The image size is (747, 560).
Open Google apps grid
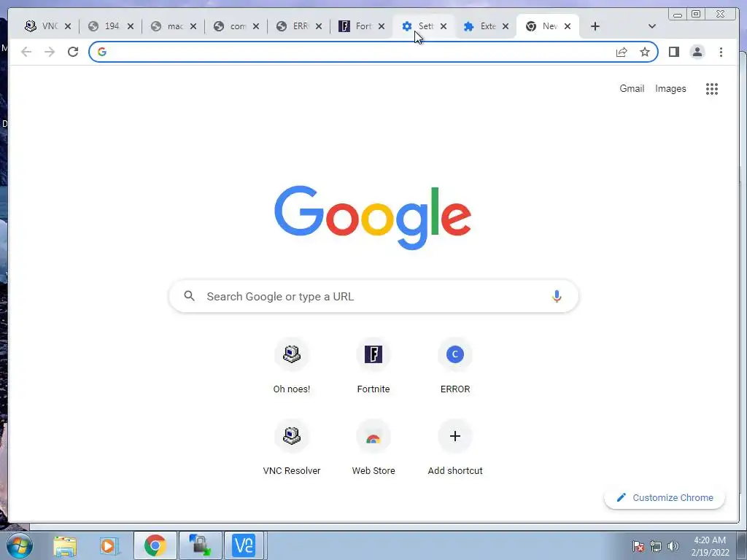tap(712, 88)
